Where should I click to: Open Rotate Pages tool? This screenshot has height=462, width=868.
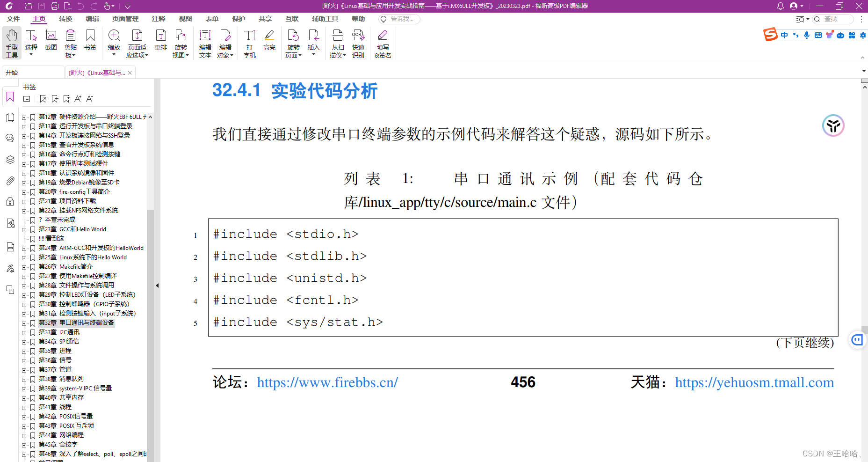[x=293, y=43]
